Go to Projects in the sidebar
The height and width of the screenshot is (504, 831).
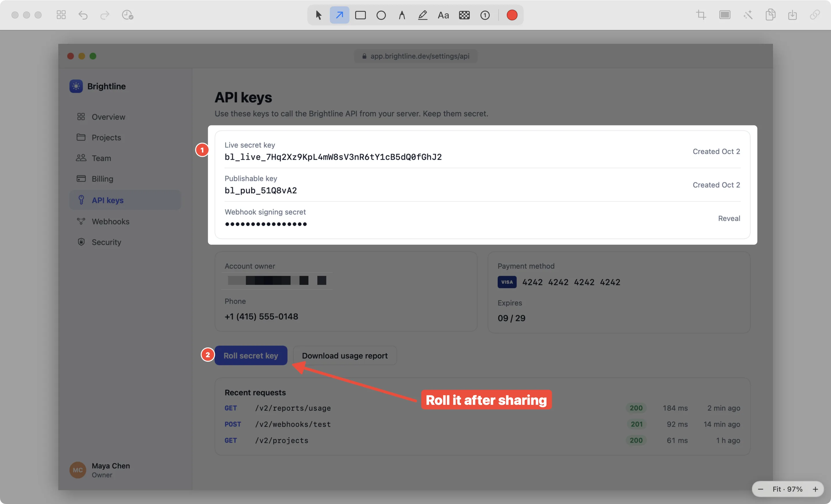[x=125, y=138]
